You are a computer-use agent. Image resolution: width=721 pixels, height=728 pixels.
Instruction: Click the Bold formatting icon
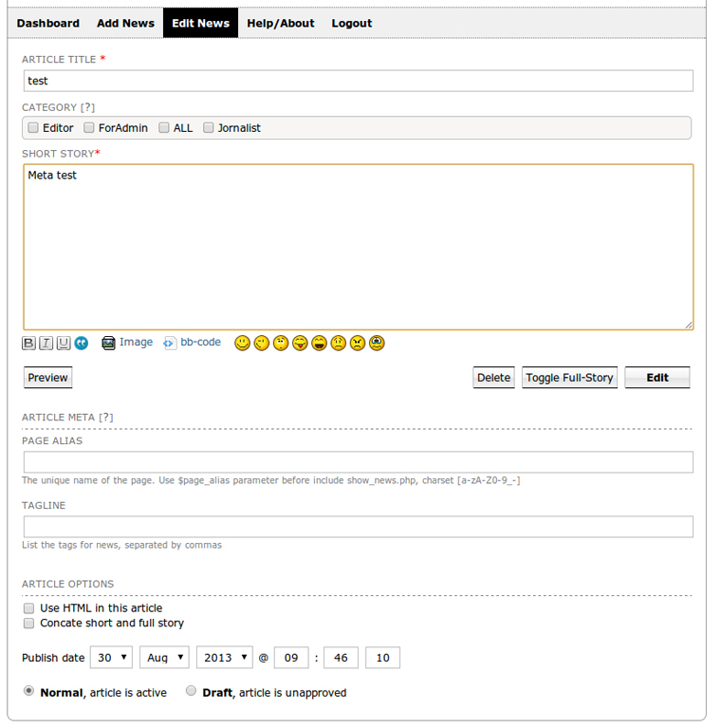28,344
